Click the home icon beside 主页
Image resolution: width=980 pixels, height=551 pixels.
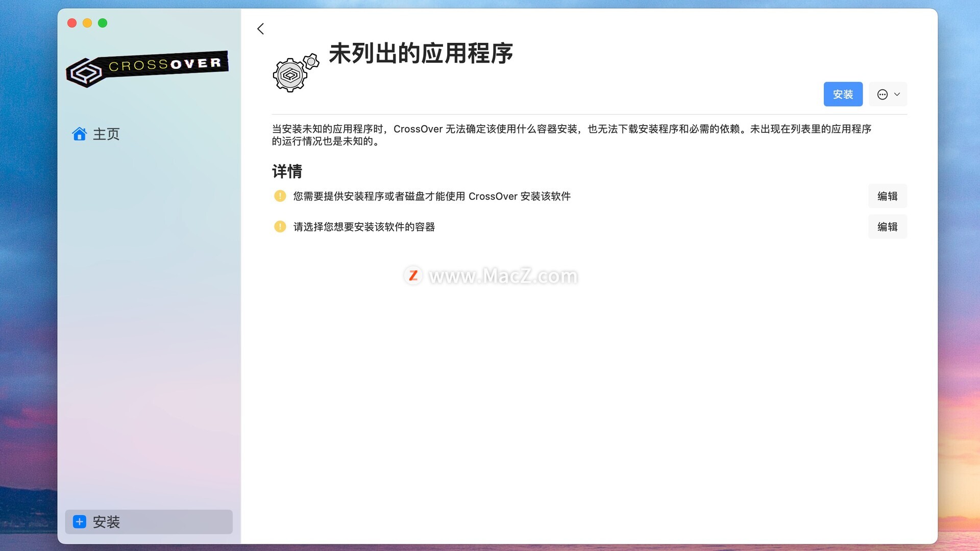pos(79,134)
